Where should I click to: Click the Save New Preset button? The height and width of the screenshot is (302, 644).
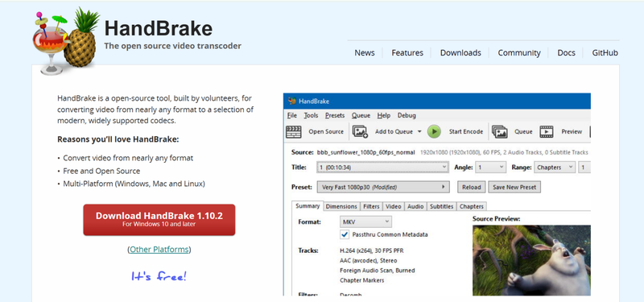coord(514,187)
